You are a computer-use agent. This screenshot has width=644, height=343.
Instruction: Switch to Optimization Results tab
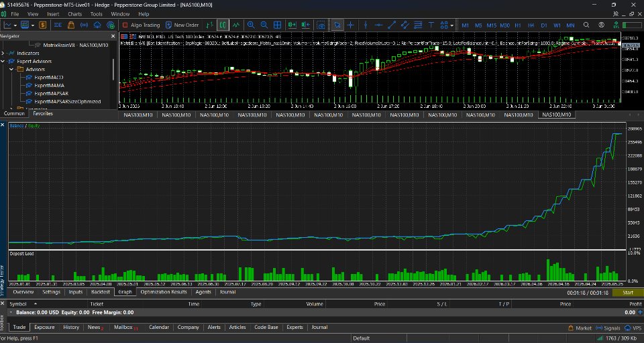(x=164, y=292)
